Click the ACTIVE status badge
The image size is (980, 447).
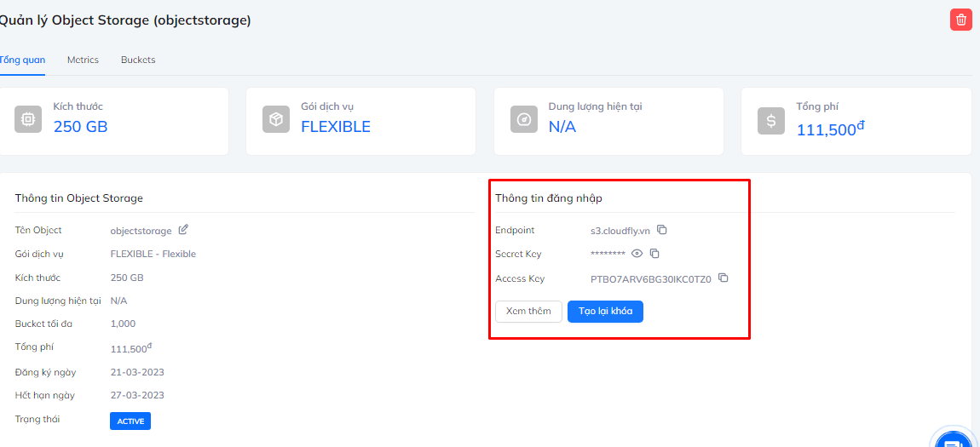point(130,421)
